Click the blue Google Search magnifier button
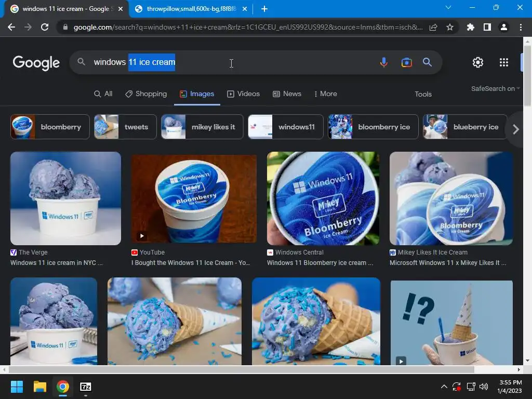Screen dimensions: 532x399 pos(427,62)
